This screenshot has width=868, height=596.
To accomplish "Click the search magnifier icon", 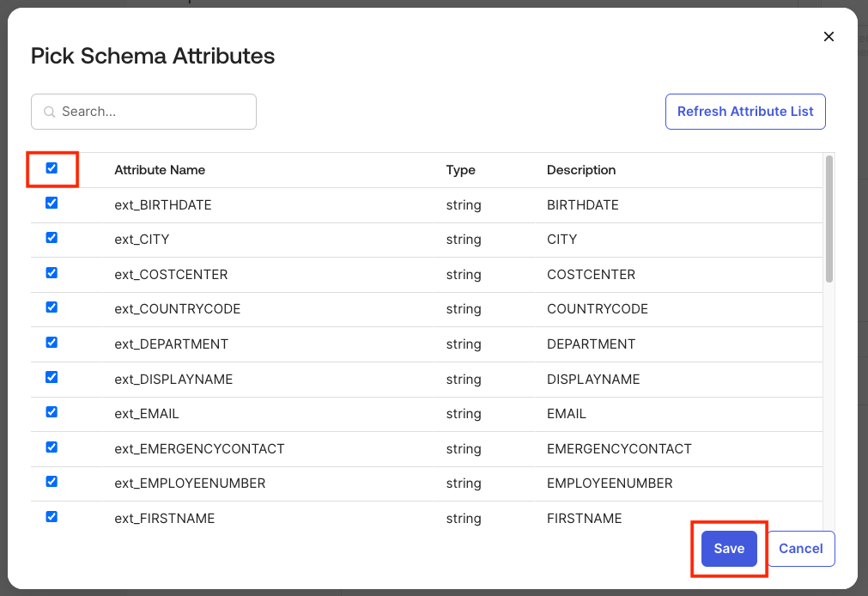I will tap(49, 112).
